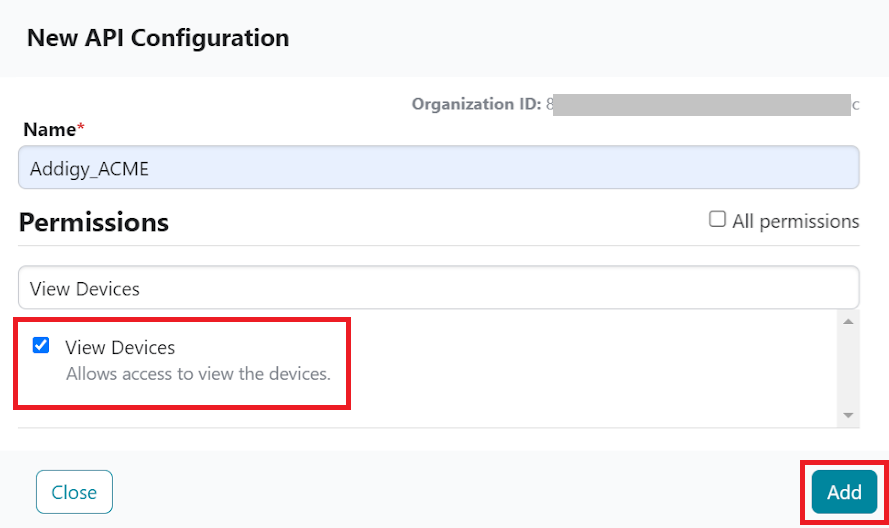Click the permissions list scroll down arrow
This screenshot has width=889, height=528.
coord(848,415)
